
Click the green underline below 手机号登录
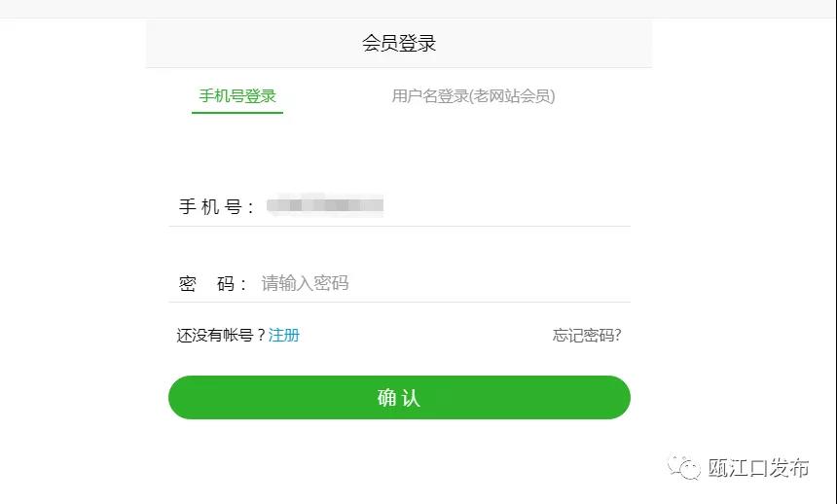237,113
